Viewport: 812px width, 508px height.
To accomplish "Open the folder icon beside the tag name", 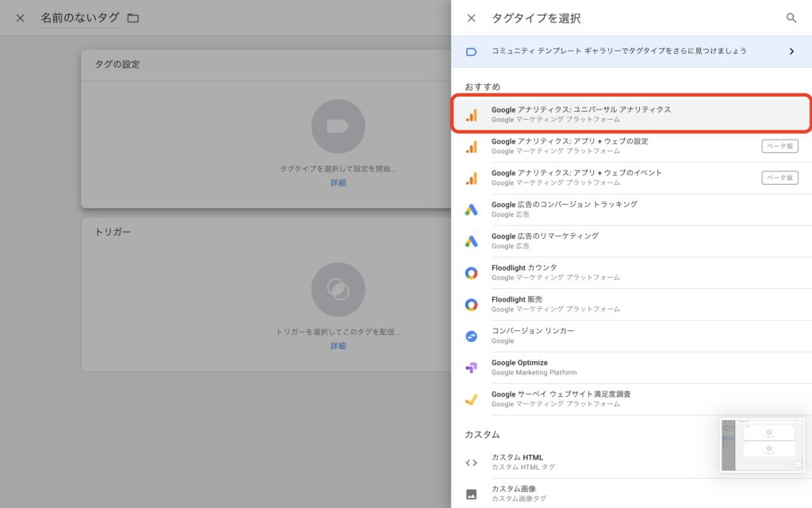I will point(133,18).
